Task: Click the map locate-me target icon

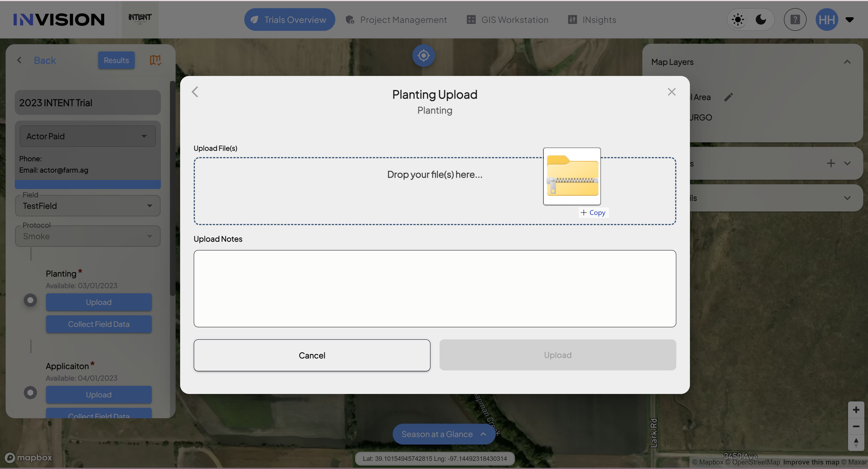Action: 423,55
